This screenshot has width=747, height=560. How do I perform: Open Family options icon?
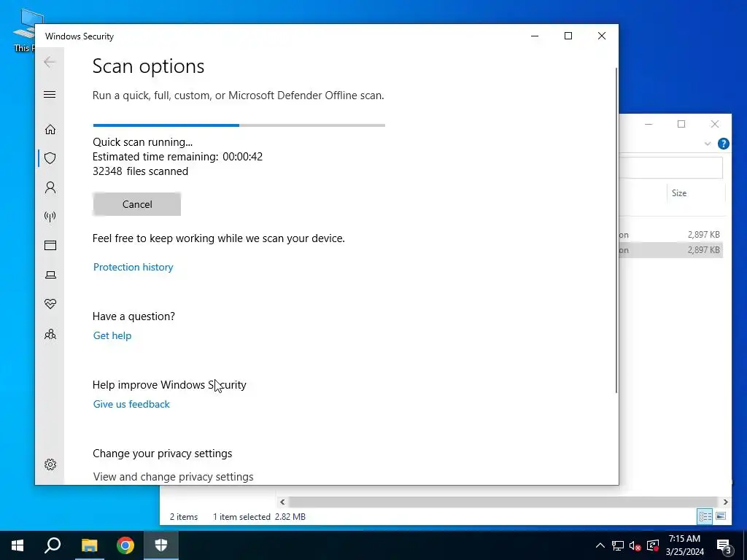pos(50,334)
